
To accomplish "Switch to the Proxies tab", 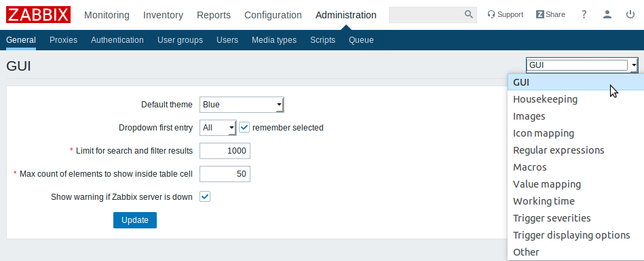I will (63, 40).
